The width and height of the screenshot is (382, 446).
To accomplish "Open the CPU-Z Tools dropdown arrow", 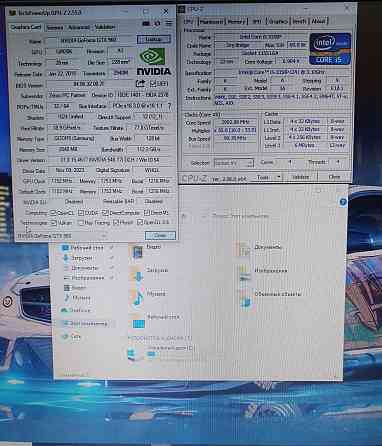I will coord(279,177).
